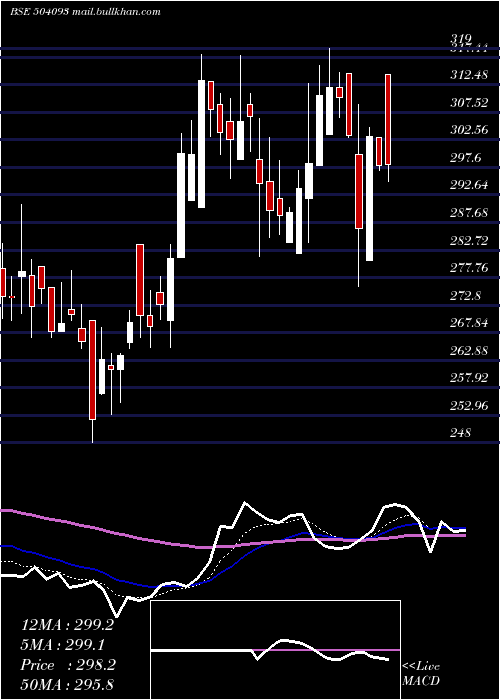
Task: Select the 257.92 price level label
Action: (x=469, y=378)
